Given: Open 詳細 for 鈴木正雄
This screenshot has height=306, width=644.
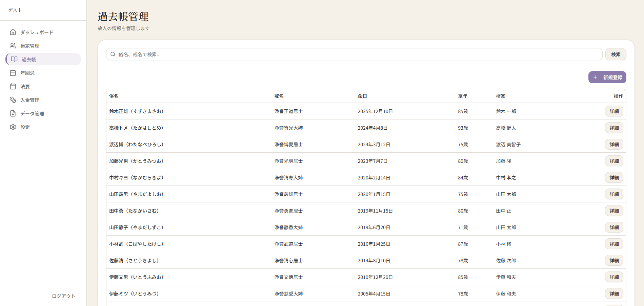Looking at the screenshot, I should (614, 111).
